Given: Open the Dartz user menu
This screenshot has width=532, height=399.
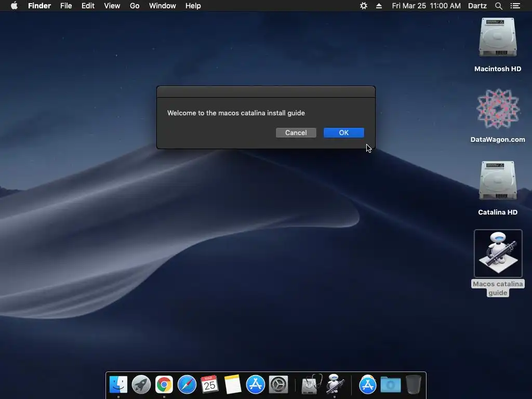Looking at the screenshot, I should coord(477,6).
